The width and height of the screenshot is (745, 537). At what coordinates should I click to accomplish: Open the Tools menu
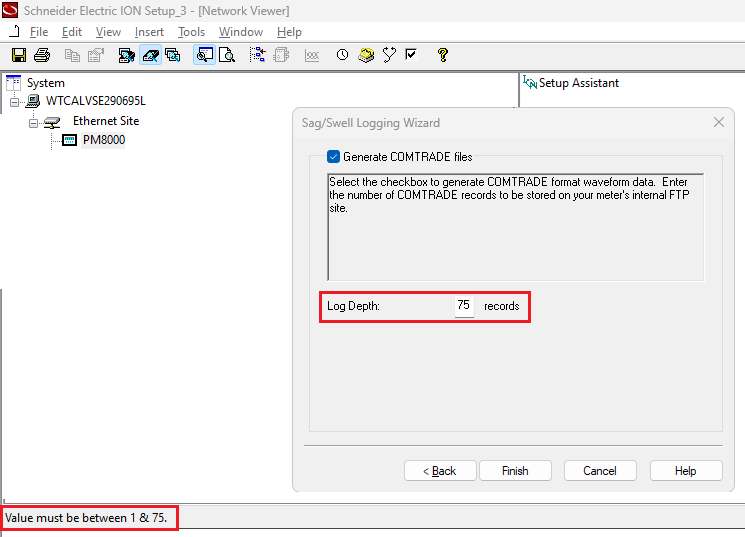pyautogui.click(x=191, y=32)
